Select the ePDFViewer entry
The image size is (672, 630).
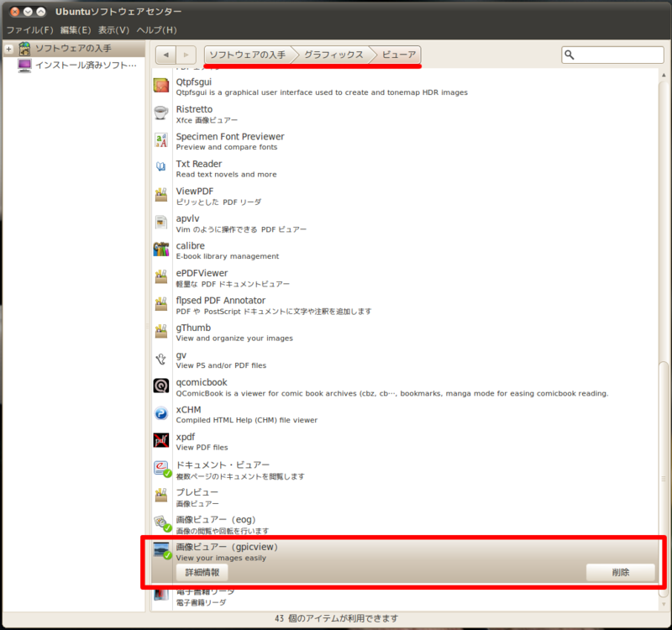pyautogui.click(x=405, y=278)
